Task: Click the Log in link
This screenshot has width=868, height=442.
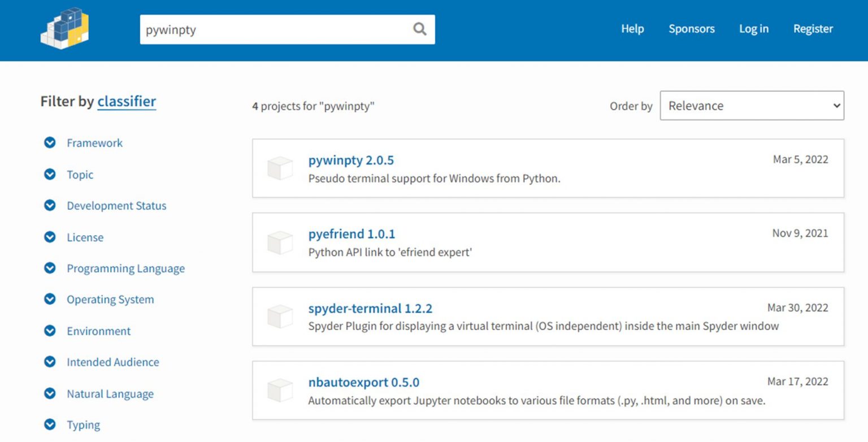Action: coord(753,29)
